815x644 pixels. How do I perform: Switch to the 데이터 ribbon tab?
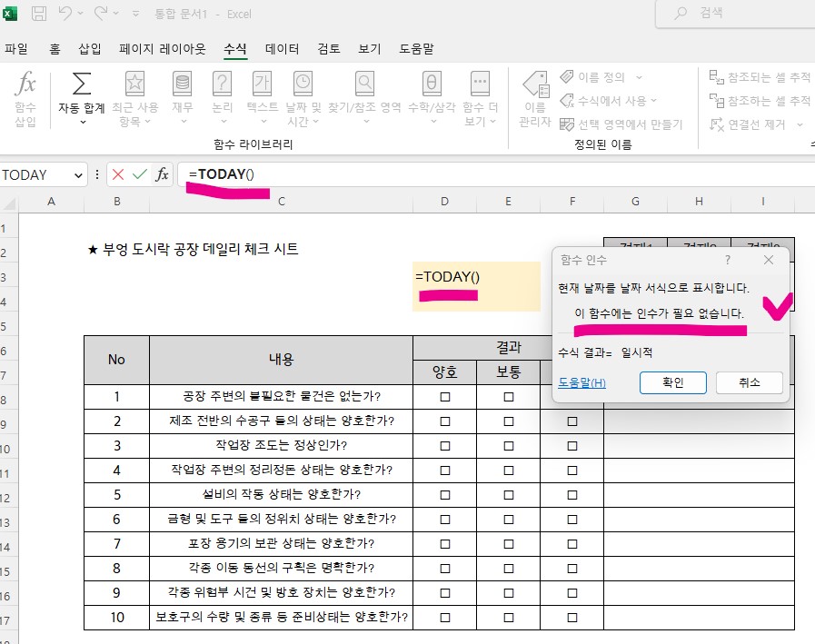point(284,49)
